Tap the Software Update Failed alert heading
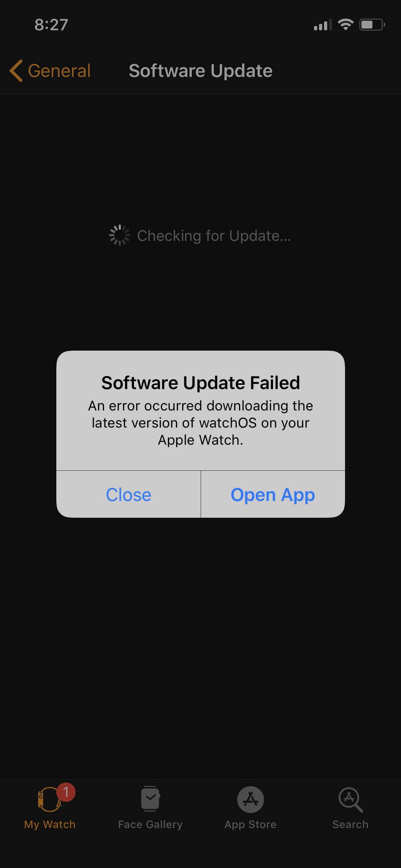The height and width of the screenshot is (868, 401). click(x=201, y=383)
